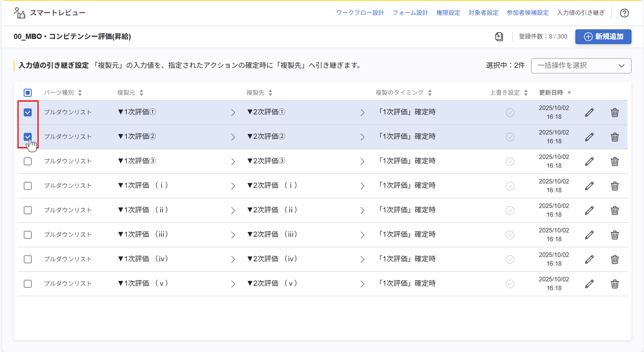Click pencil icon for 1次評価（ⅲ）row
This screenshot has width=644, height=352.
tap(589, 235)
